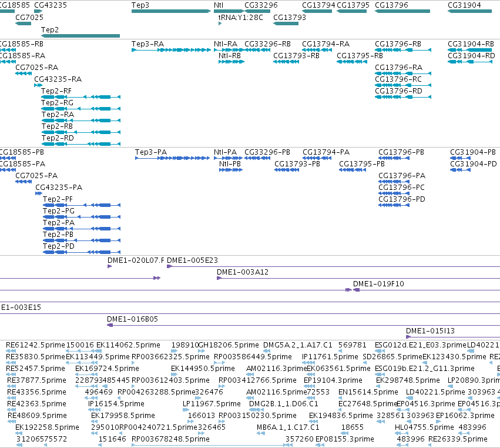Screen dimensions: 500x448
Task: Open transcript CG31904-RD
Action: [471, 56]
